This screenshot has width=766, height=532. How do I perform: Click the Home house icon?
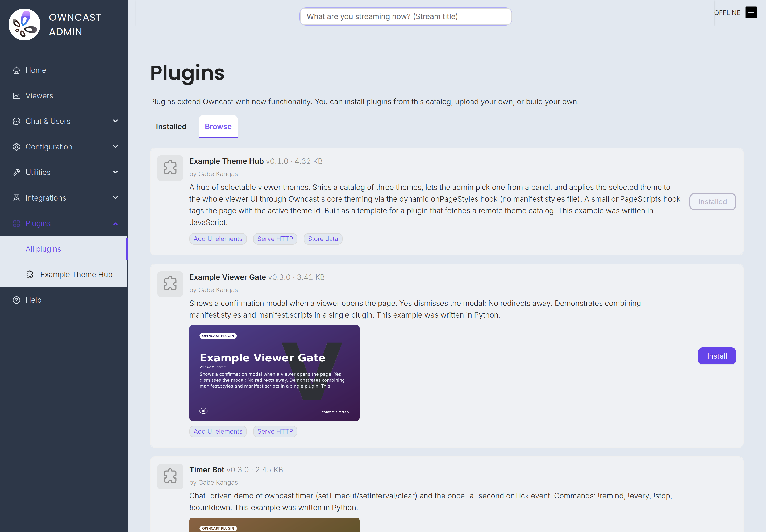(x=16, y=70)
